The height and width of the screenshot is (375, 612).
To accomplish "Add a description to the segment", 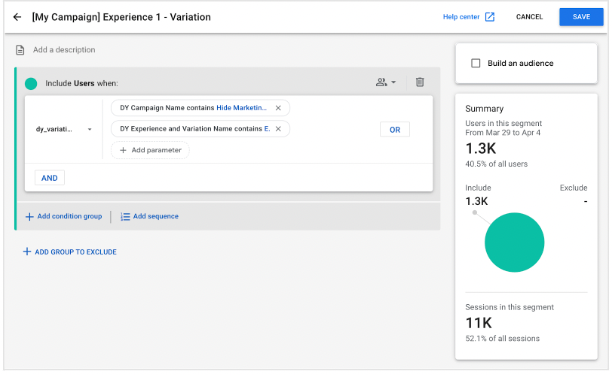I will pos(64,50).
